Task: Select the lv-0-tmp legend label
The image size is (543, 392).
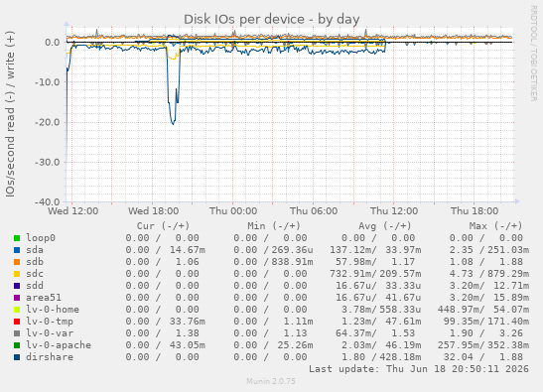Action: [x=50, y=322]
